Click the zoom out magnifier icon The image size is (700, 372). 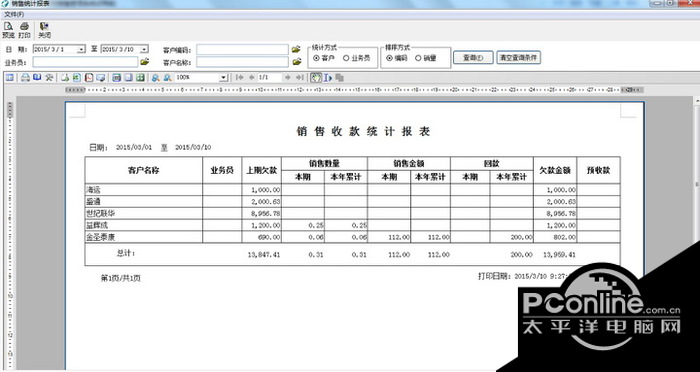(167, 78)
